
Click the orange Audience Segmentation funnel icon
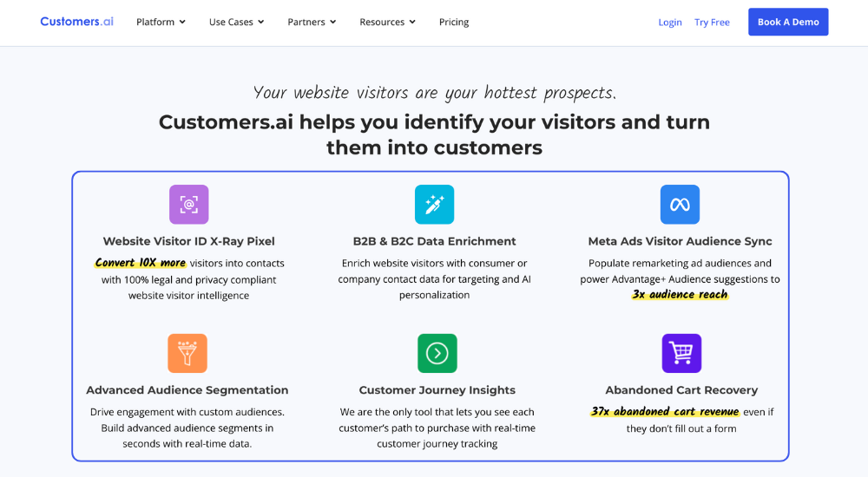tap(187, 353)
